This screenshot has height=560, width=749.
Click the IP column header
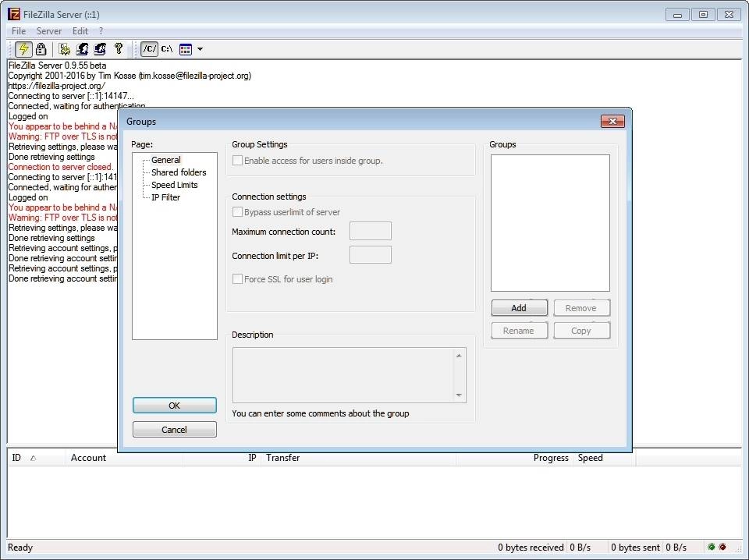[x=222, y=458]
